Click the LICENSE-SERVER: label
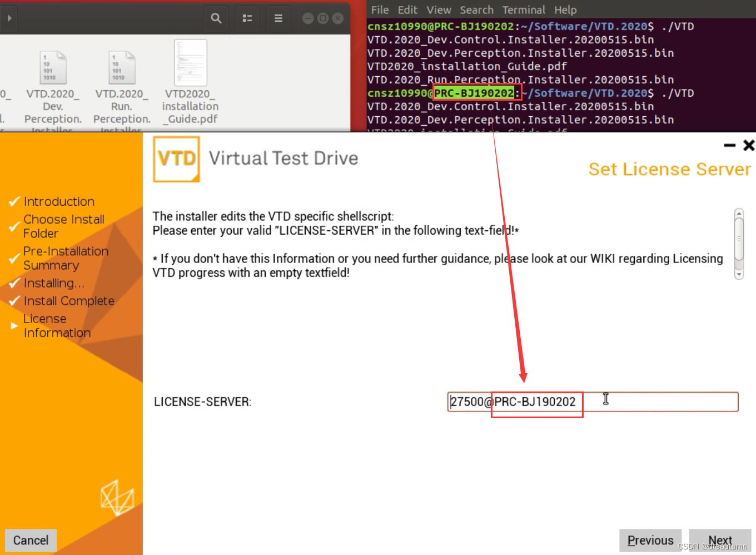 [203, 402]
